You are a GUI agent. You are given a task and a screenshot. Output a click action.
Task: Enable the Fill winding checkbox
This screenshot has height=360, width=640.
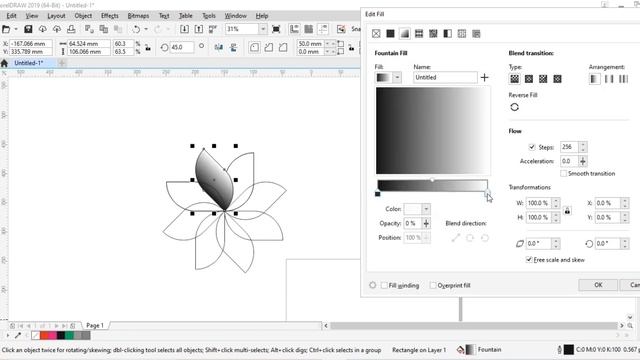pyautogui.click(x=384, y=285)
